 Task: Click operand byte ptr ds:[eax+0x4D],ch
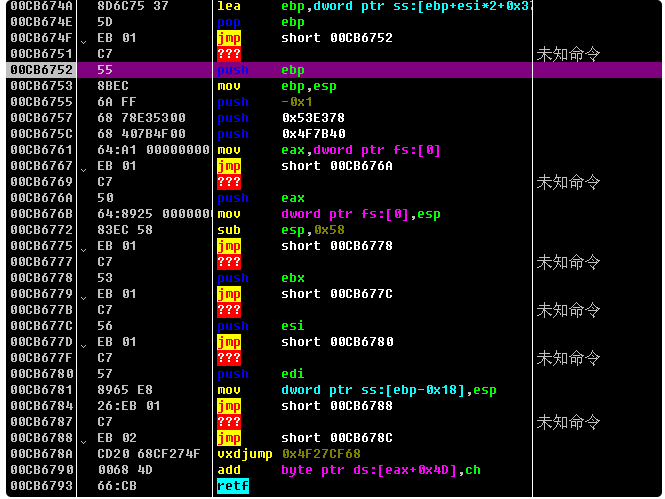pos(381,470)
